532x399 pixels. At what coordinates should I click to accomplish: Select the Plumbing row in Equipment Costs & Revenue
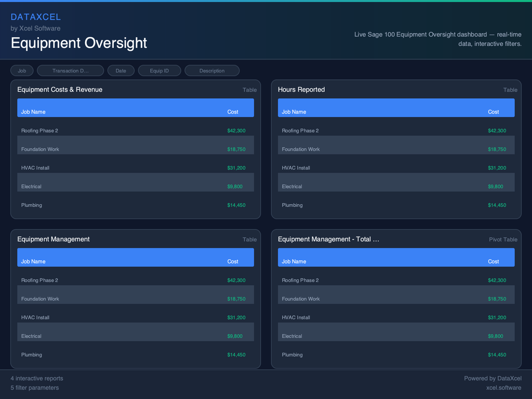(135, 205)
